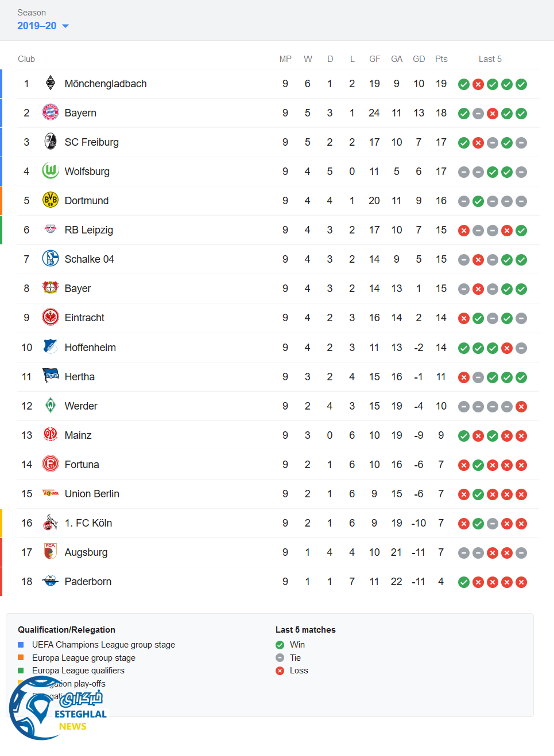This screenshot has width=554, height=756.
Task: Click the blue Champions League legend swatch
Action: tap(21, 645)
